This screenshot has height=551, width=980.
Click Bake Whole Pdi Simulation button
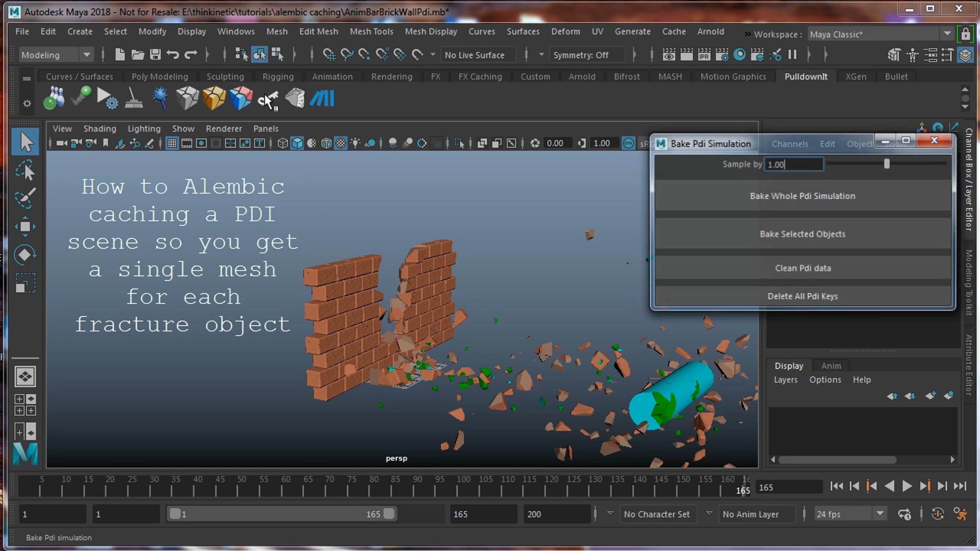[802, 196]
